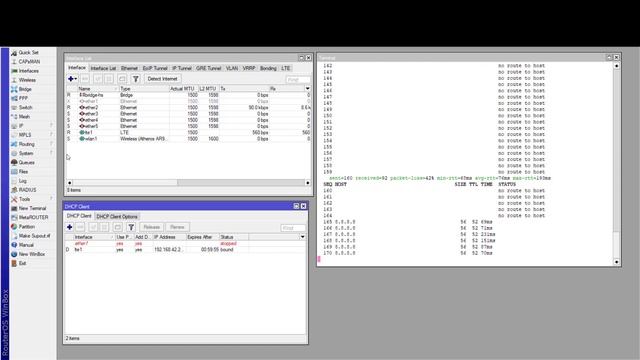This screenshot has width=640, height=360.
Task: Click Exit in the sidebar
Action: click(22, 264)
